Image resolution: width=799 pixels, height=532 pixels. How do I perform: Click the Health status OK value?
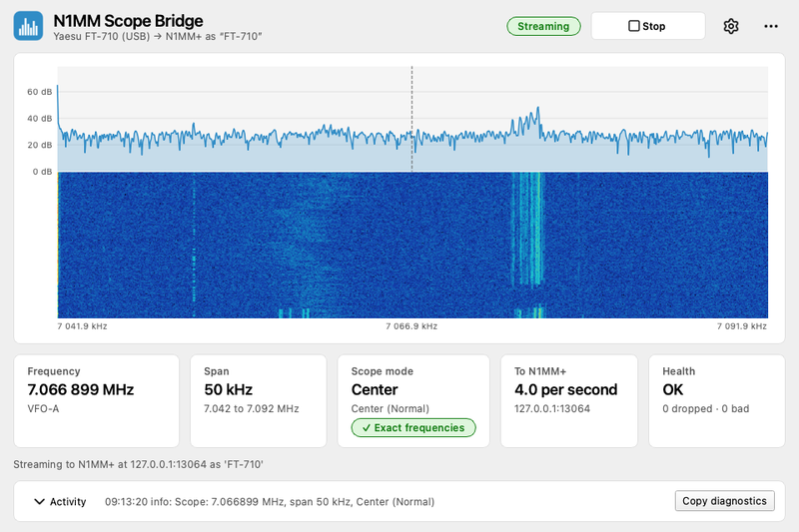coord(672,390)
